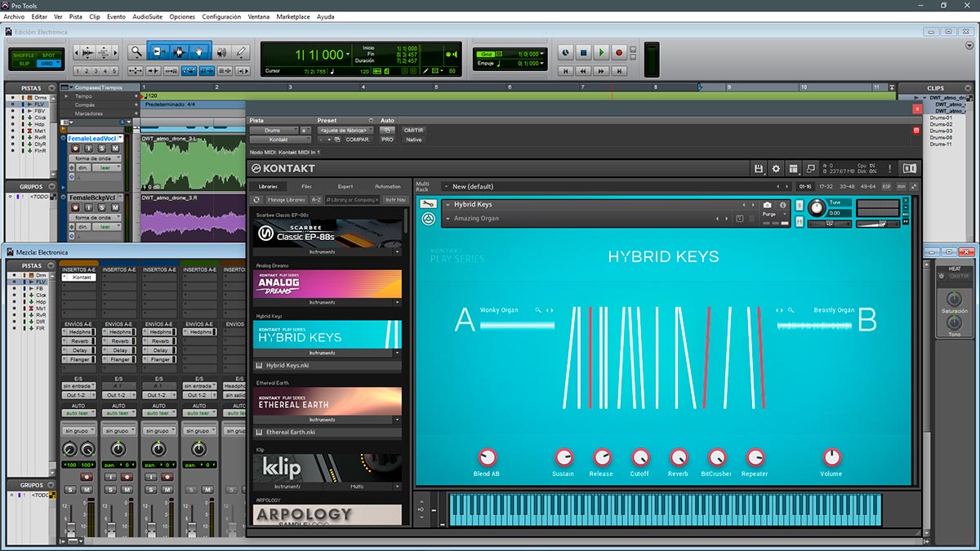Click the Manage Libraries button

point(286,199)
